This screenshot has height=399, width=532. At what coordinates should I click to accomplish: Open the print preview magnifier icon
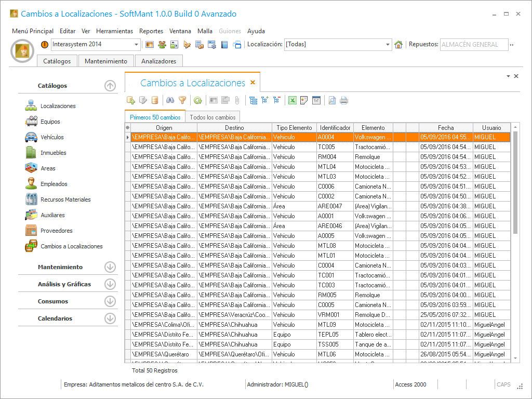click(x=332, y=101)
